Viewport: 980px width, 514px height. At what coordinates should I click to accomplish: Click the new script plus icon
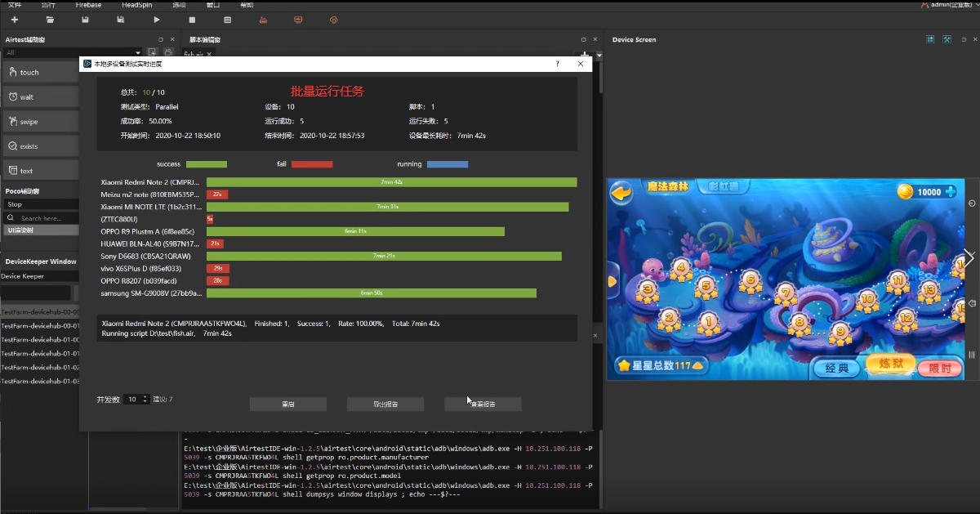15,20
